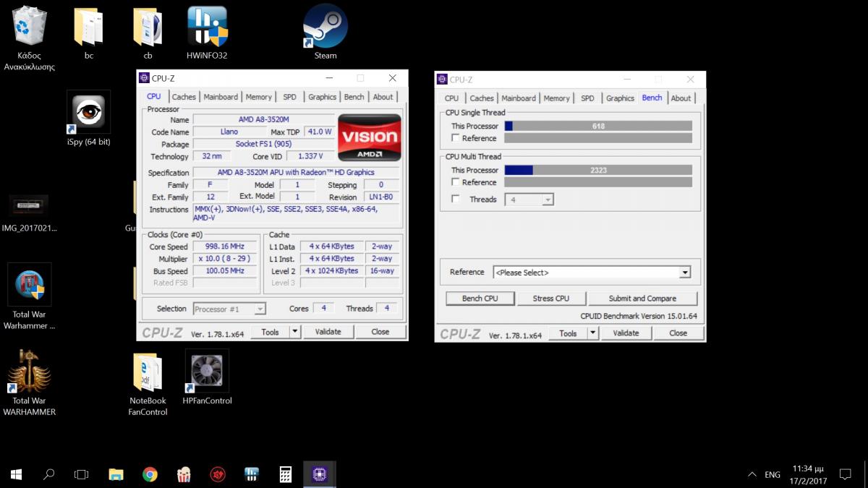
Task: Tick the Threads checkbox in Bench window
Action: 455,199
